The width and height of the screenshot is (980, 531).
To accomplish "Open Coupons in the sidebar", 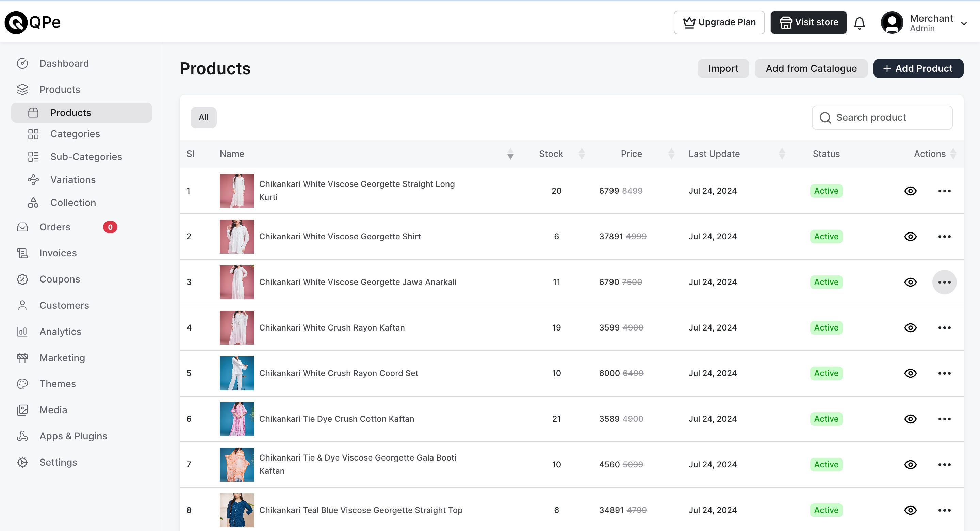I will 60,279.
